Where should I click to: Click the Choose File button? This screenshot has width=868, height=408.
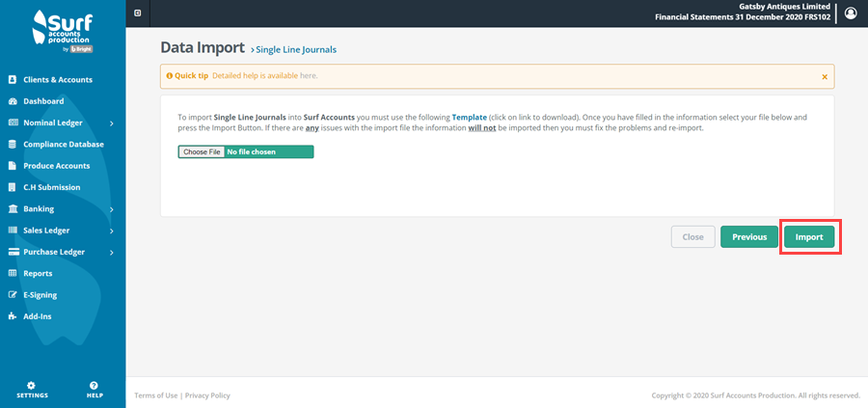(x=203, y=151)
